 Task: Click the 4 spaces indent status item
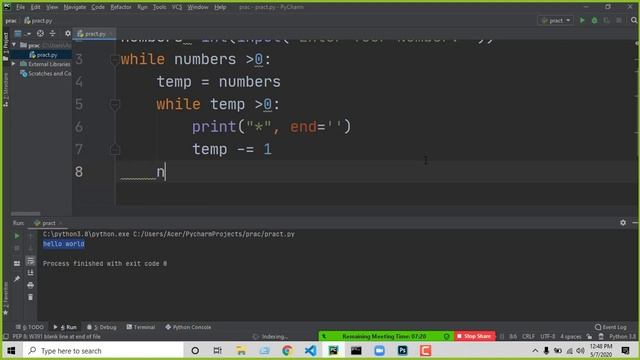pos(570,337)
